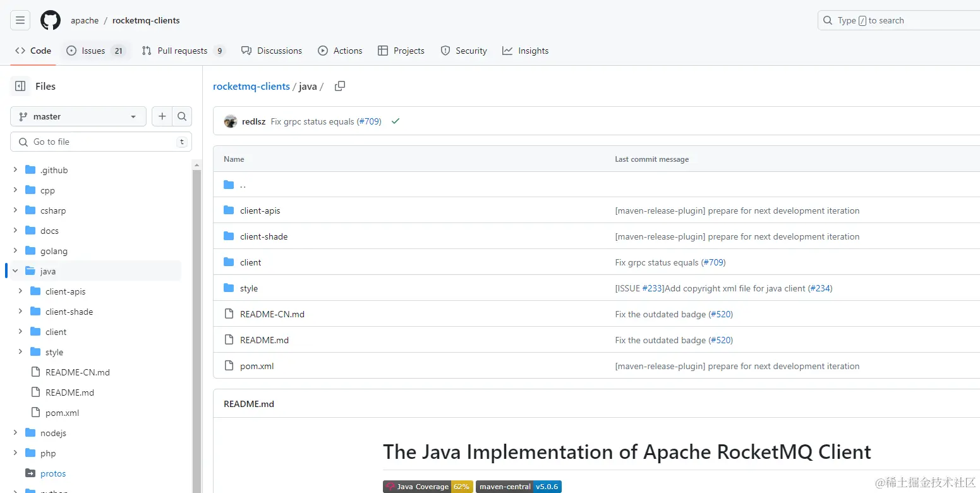Copy the path with the copy icon

(x=340, y=86)
